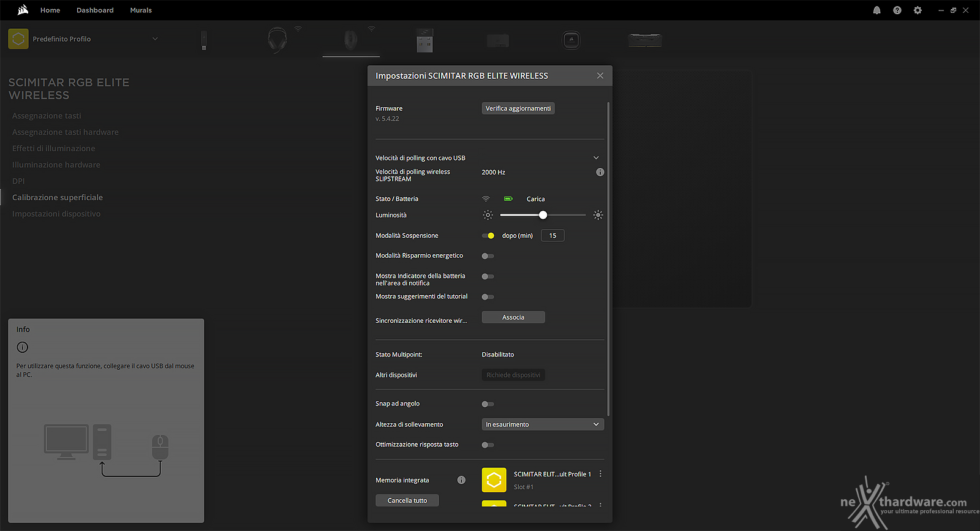Screen dimensions: 980x531
Task: Close the Impostazioni SCIMITAR dialog
Action: (600, 75)
